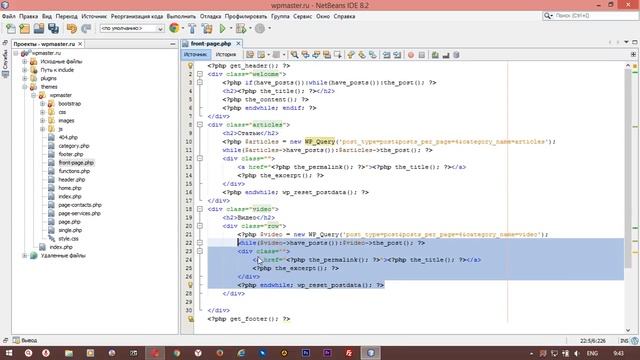Select style.css in project tree
Screen dimensions: 640x360
68,239
